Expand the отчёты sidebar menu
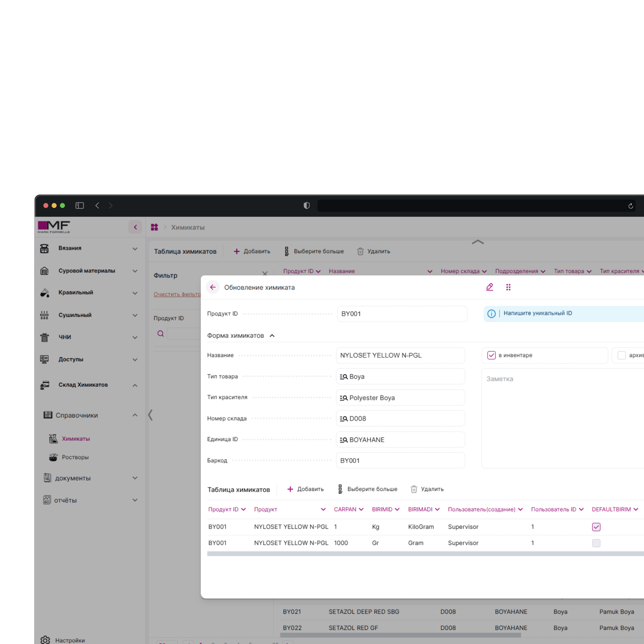The height and width of the screenshot is (644, 644). (x=135, y=500)
